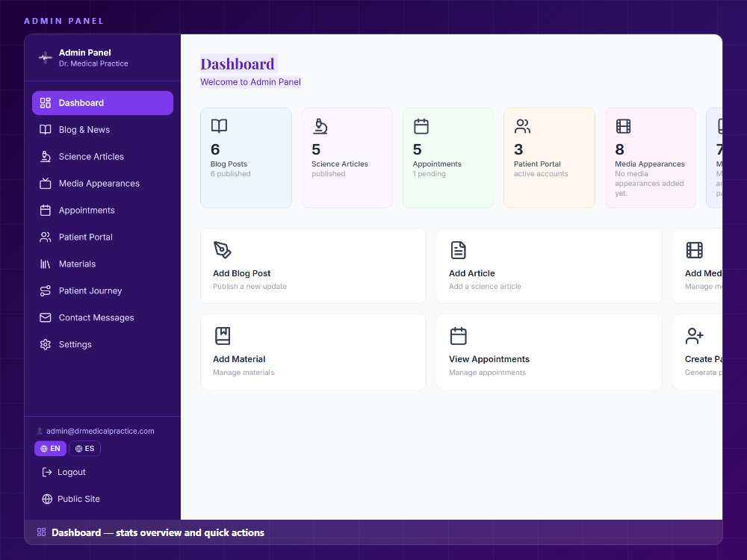The height and width of the screenshot is (560, 747).
Task: Click the book icon in Blog Posts stat card
Action: pos(219,126)
